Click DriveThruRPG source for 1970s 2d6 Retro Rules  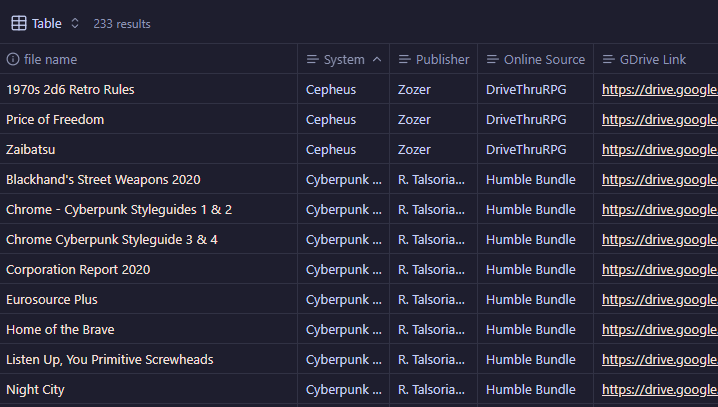(526, 89)
